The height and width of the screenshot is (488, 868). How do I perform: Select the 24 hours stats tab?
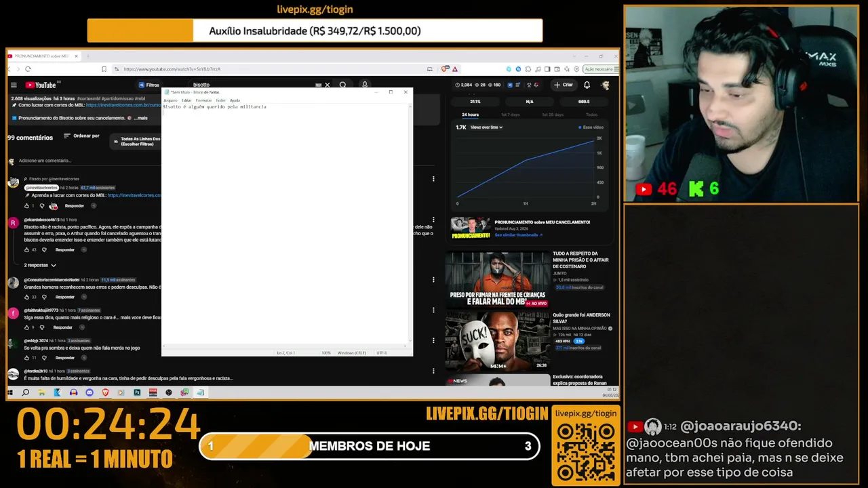pos(470,115)
